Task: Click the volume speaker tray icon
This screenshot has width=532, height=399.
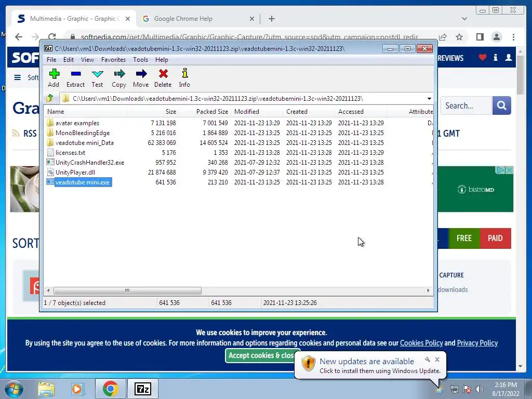Action: click(x=479, y=390)
